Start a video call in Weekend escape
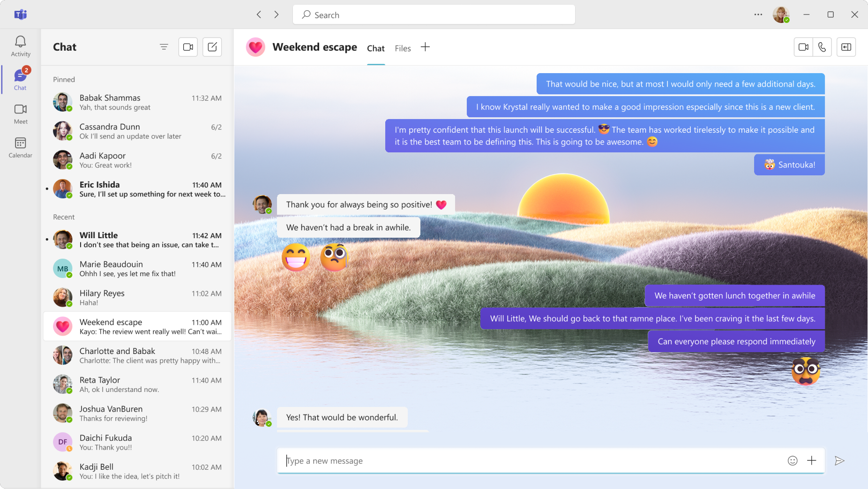 click(x=803, y=47)
